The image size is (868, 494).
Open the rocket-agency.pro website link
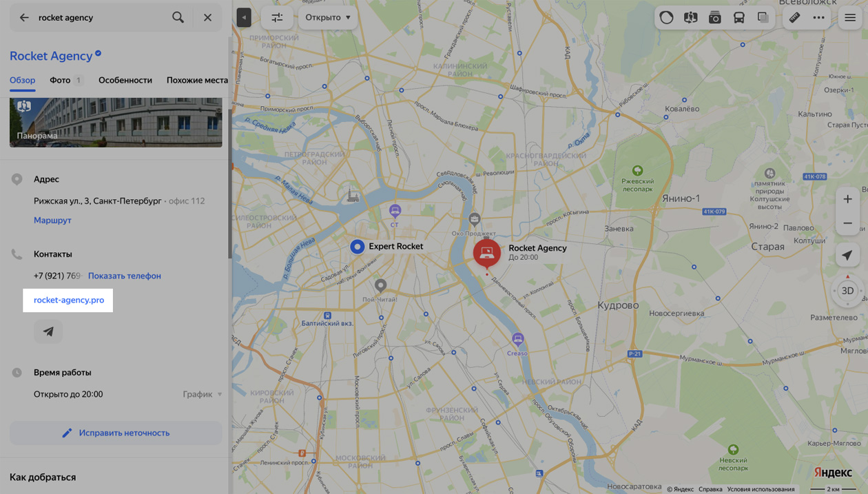click(69, 300)
